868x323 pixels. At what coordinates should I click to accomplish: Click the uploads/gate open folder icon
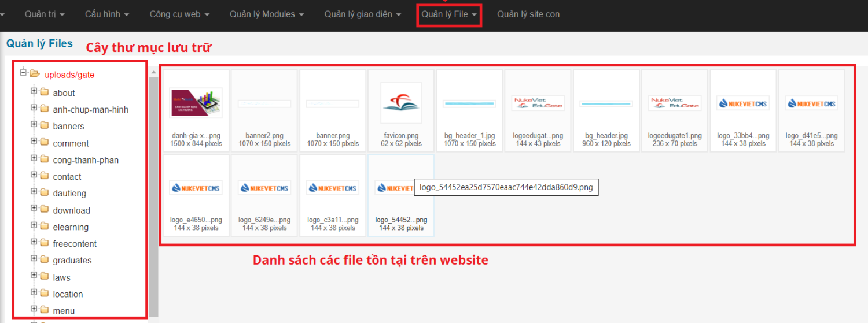pos(34,74)
